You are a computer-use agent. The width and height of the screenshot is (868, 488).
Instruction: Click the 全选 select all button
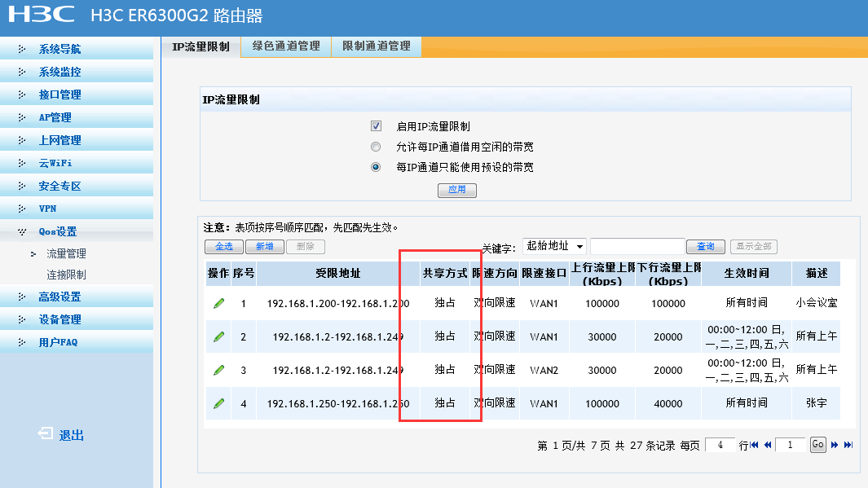pyautogui.click(x=223, y=246)
